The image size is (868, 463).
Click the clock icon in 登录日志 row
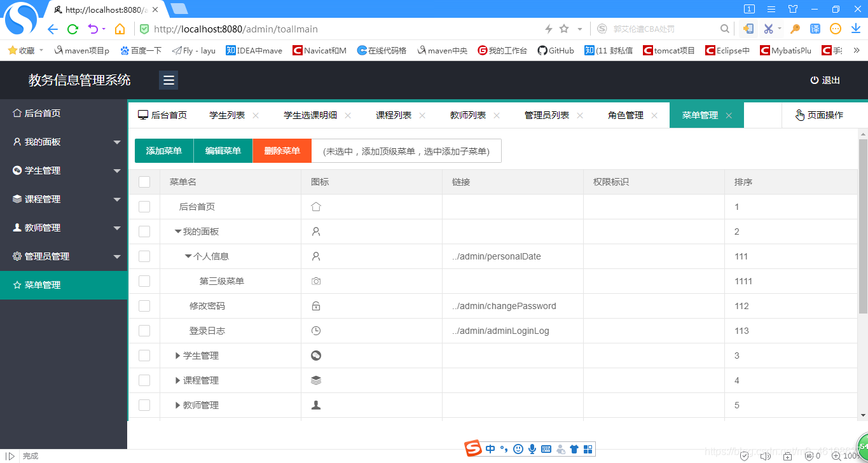[x=316, y=331]
